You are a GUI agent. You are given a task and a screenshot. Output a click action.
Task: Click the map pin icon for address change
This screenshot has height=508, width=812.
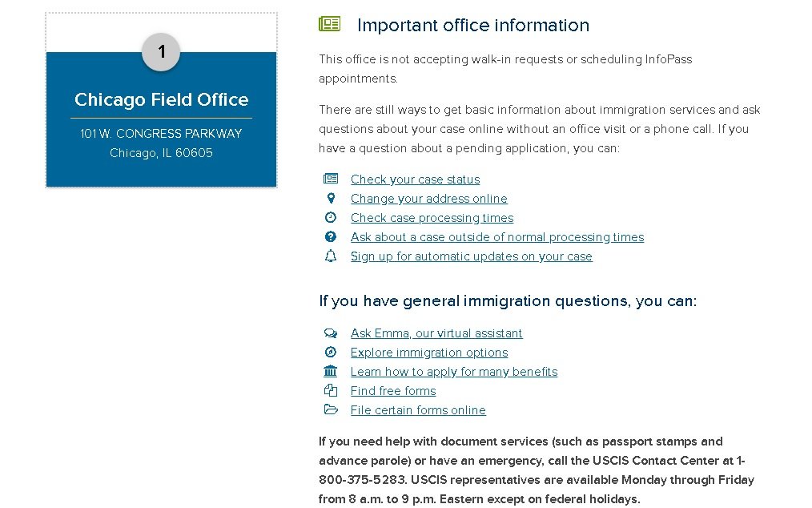tap(331, 198)
